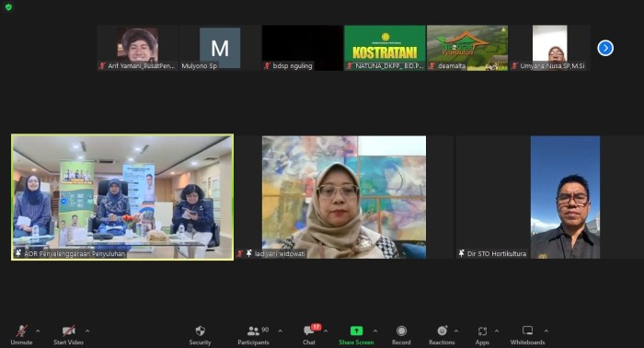Screen dimensions: 644x348
Task: Click the 90 participants count
Action: (265, 330)
